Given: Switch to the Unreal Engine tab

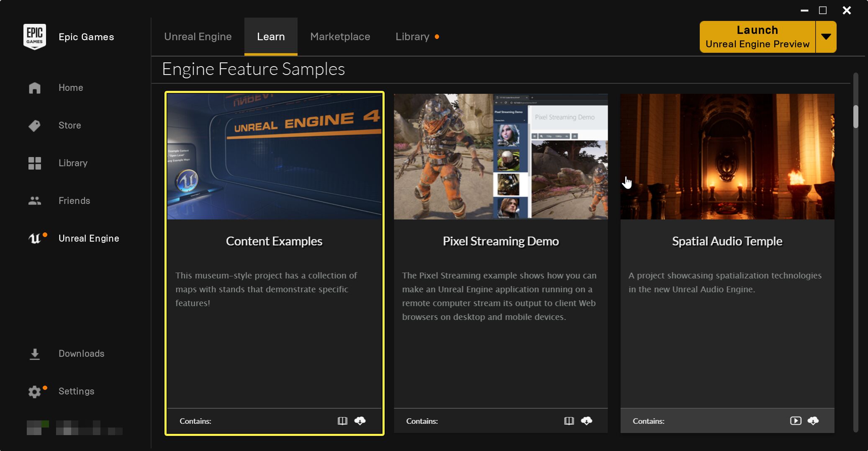Looking at the screenshot, I should pyautogui.click(x=198, y=37).
